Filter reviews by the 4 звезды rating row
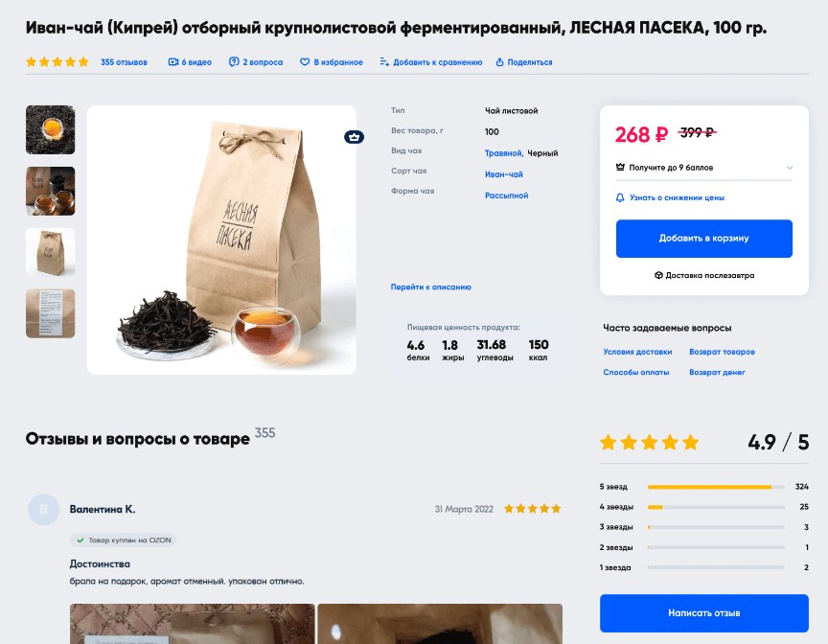 [704, 507]
